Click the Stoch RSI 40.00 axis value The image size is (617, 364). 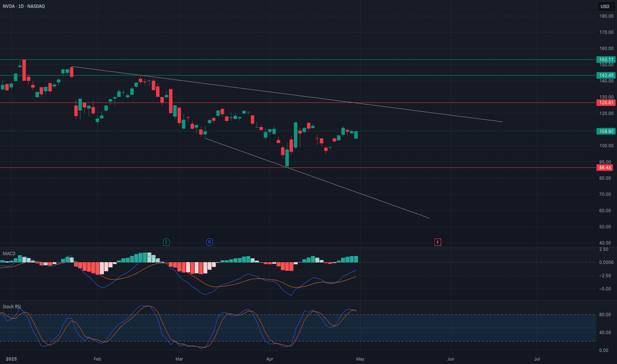click(x=605, y=332)
